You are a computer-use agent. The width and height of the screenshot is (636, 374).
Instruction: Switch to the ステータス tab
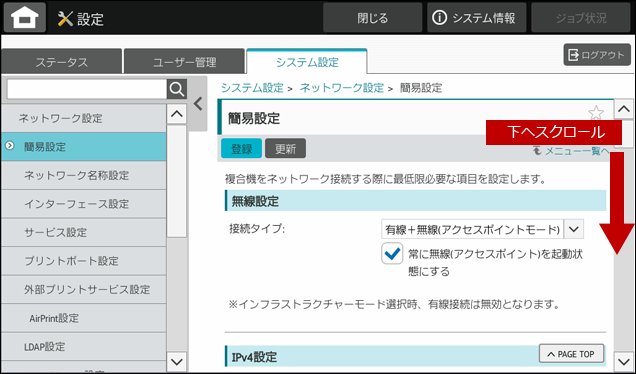[61, 62]
